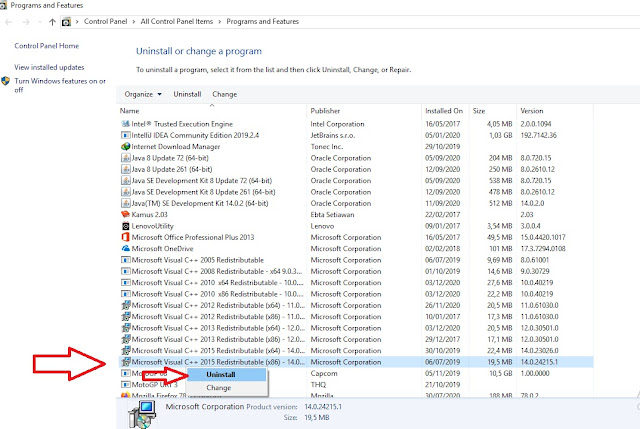Click the IntelliJ IDEA Community Edition icon
Screen dimensions: 640x429
point(126,135)
